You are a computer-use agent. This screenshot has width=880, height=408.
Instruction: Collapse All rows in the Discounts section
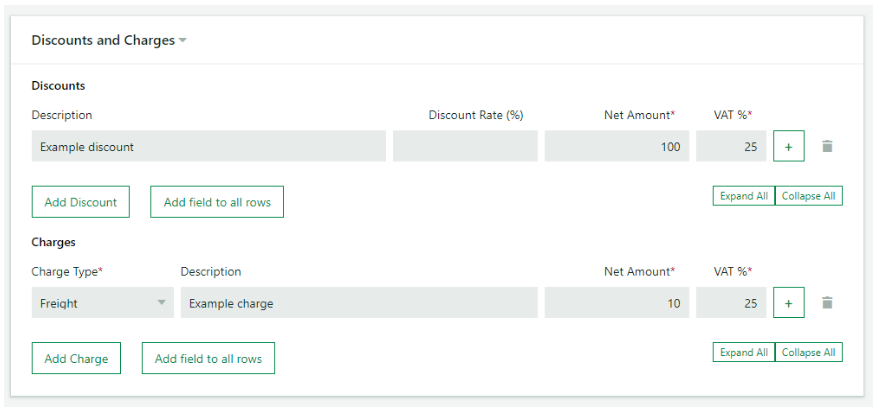pos(809,196)
